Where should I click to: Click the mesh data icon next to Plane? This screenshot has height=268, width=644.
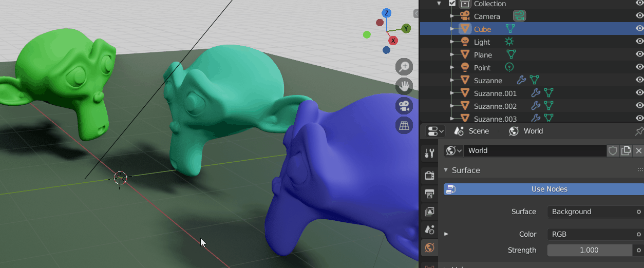511,54
